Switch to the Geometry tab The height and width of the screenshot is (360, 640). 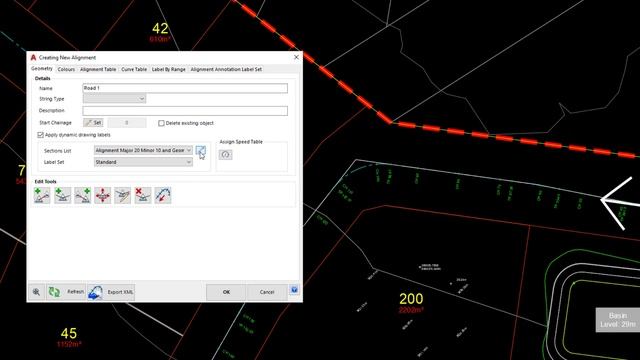(x=42, y=69)
